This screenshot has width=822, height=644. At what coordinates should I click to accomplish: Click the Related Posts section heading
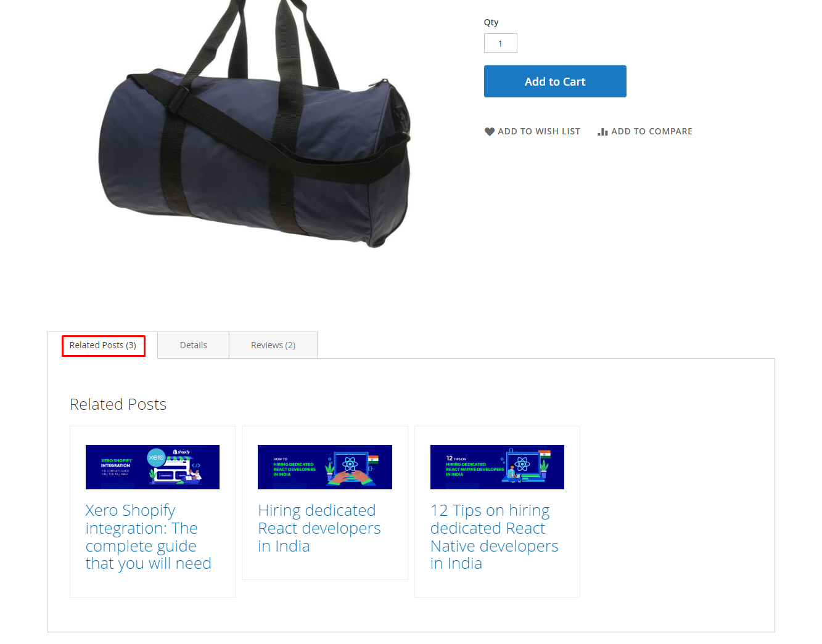tap(118, 404)
